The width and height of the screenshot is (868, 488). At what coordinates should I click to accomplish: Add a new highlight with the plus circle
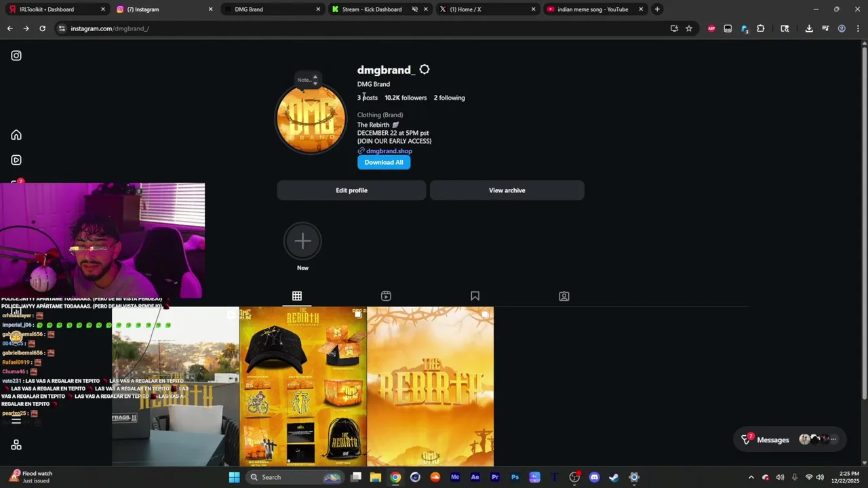[302, 241]
